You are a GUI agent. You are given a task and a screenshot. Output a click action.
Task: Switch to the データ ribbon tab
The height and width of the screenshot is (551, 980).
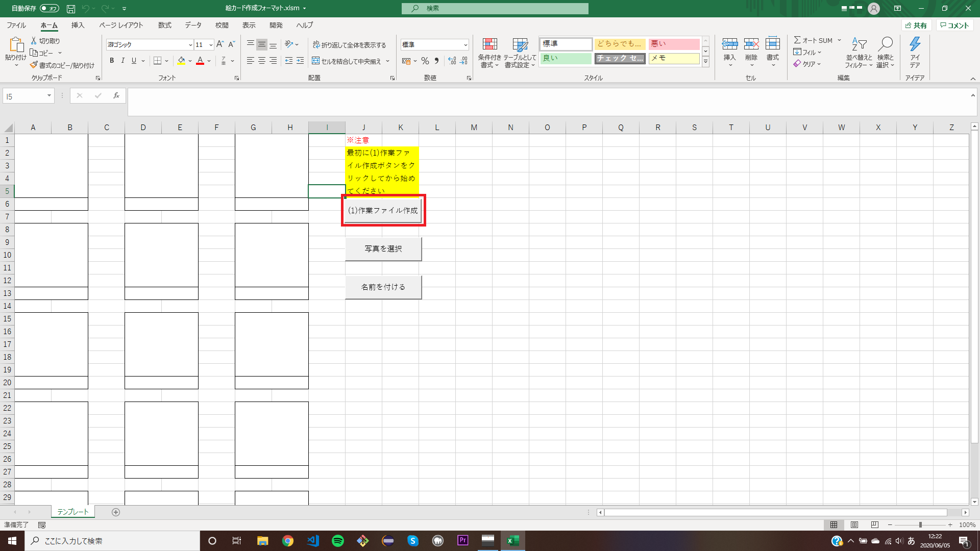tap(193, 25)
